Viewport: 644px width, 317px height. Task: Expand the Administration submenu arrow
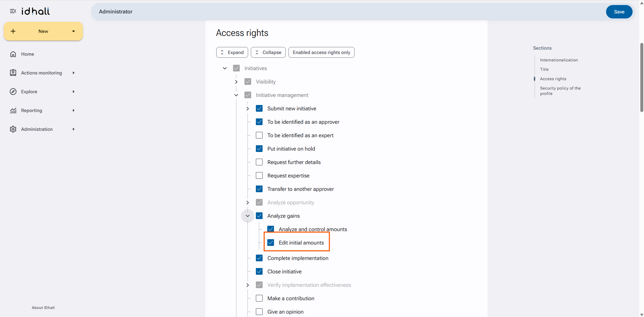(74, 129)
